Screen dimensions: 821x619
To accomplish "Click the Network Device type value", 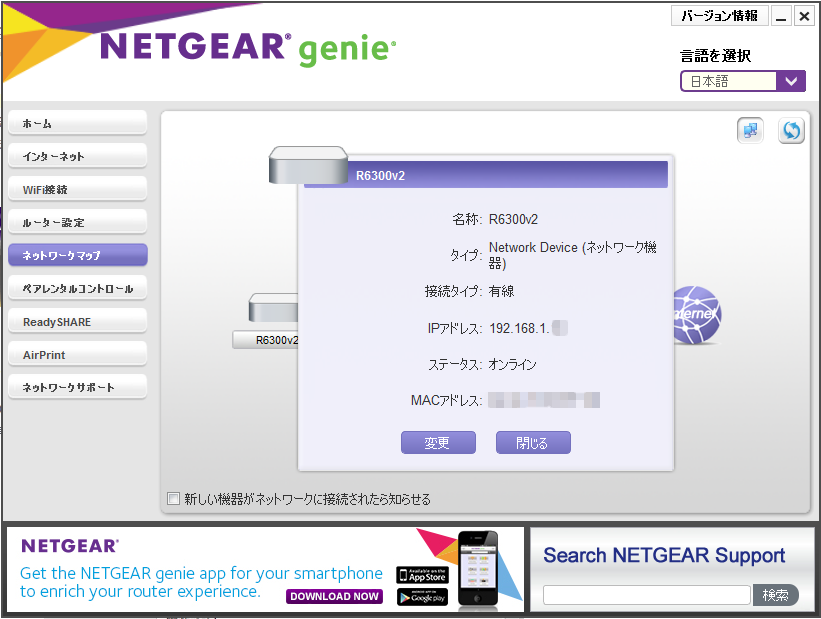I will [572, 255].
